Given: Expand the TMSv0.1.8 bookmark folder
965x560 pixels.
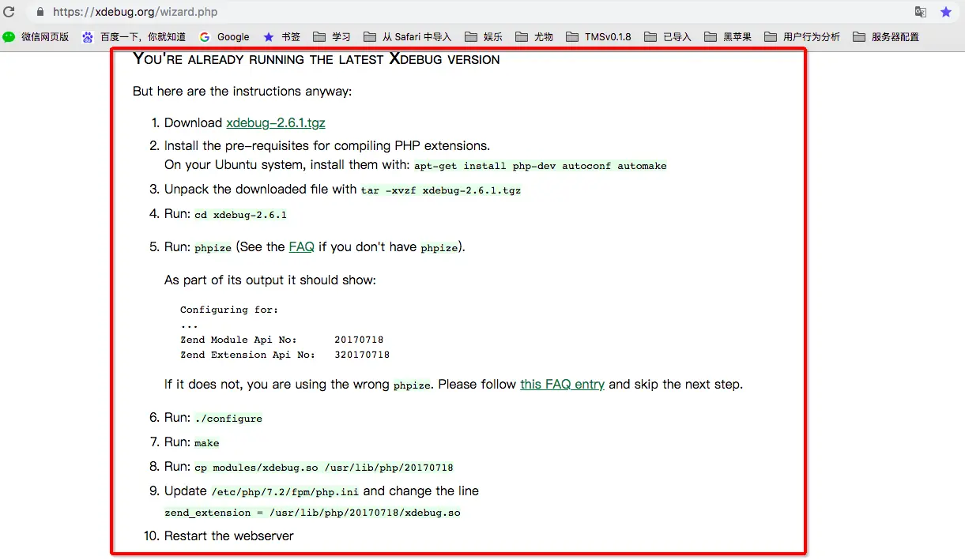Looking at the screenshot, I should pos(598,36).
